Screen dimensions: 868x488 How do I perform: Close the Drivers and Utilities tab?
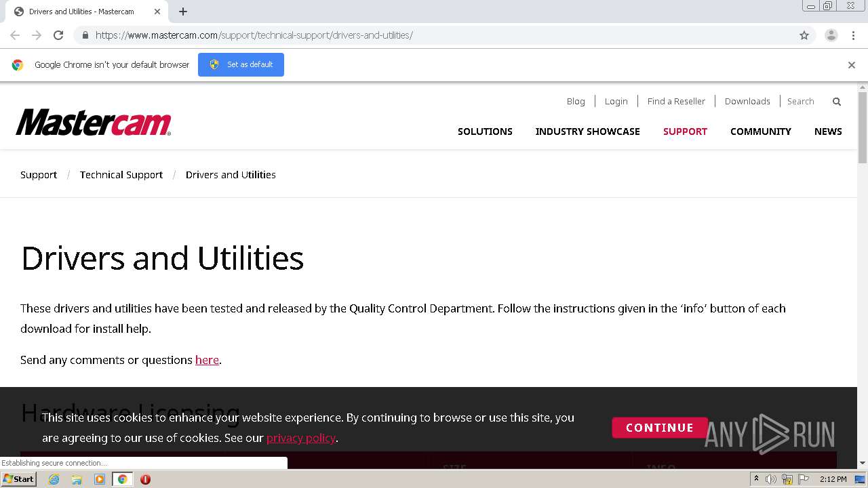coord(157,12)
